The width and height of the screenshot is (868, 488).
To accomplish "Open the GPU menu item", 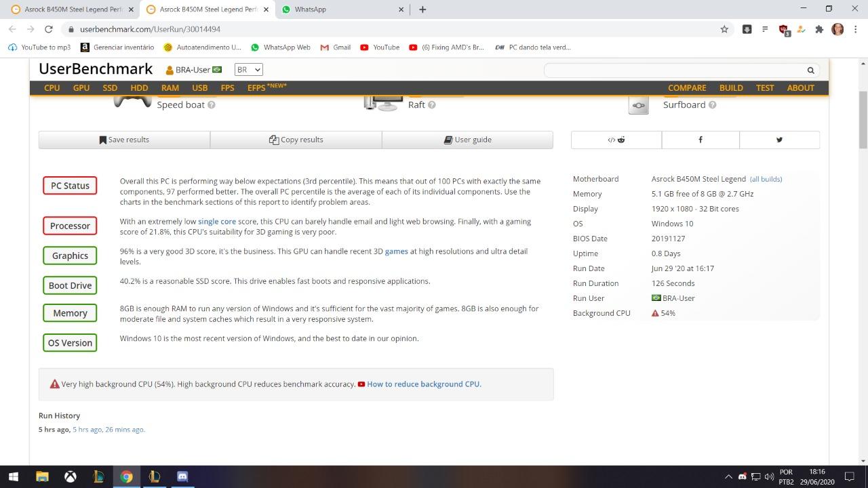I will pyautogui.click(x=81, y=88).
